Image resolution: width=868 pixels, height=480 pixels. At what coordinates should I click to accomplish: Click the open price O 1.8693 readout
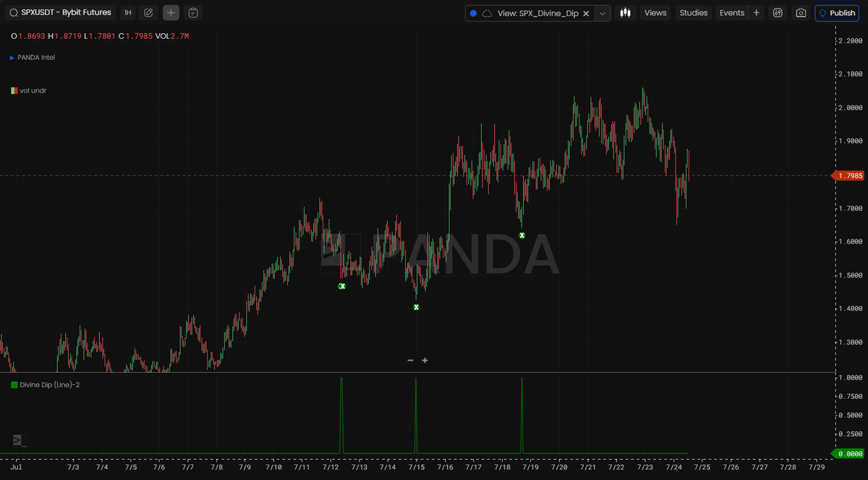[27, 36]
